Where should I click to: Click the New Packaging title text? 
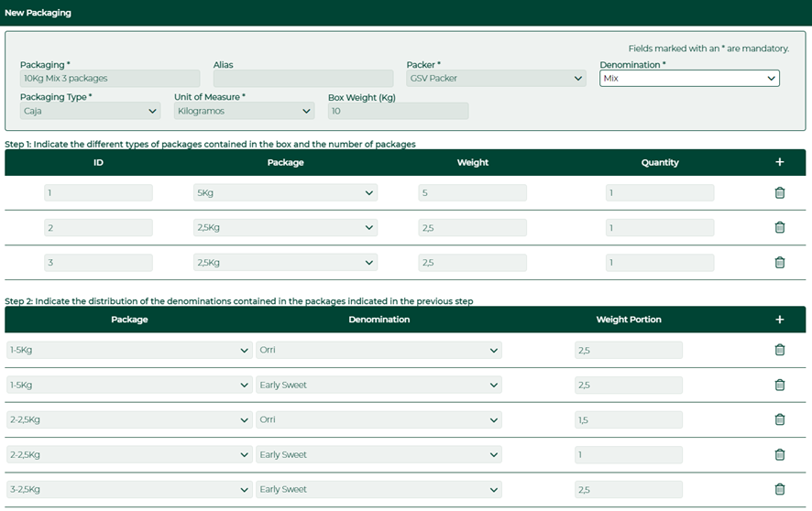pyautogui.click(x=38, y=13)
